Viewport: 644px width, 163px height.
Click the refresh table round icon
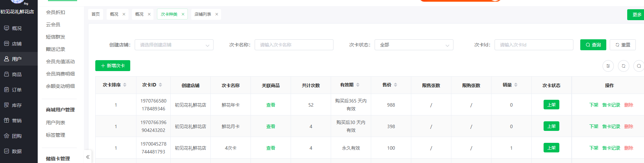[x=623, y=66]
